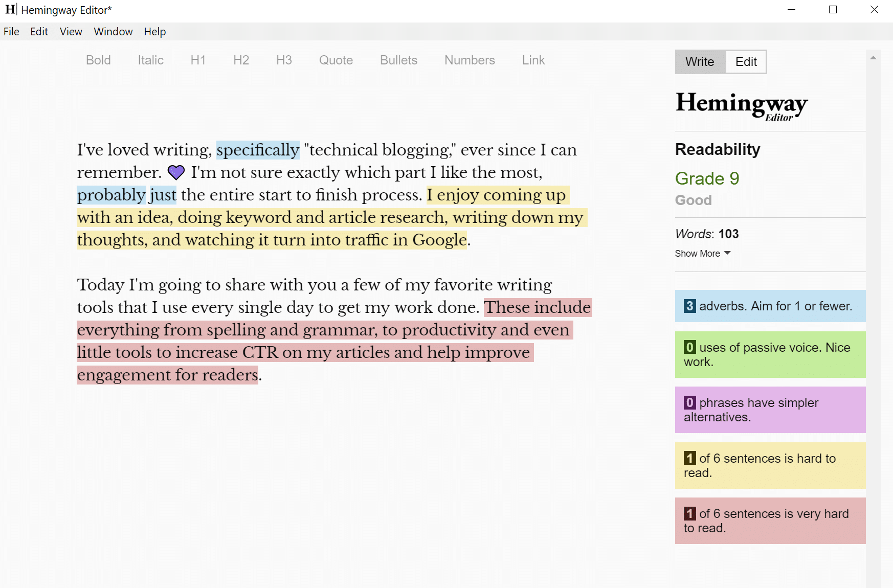Click the Readability heading
The width and height of the screenshot is (893, 588).
point(718,149)
